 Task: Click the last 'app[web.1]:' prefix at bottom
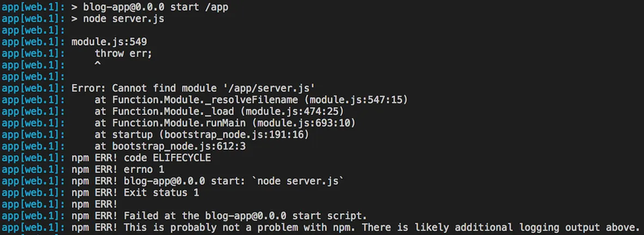pyautogui.click(x=33, y=227)
